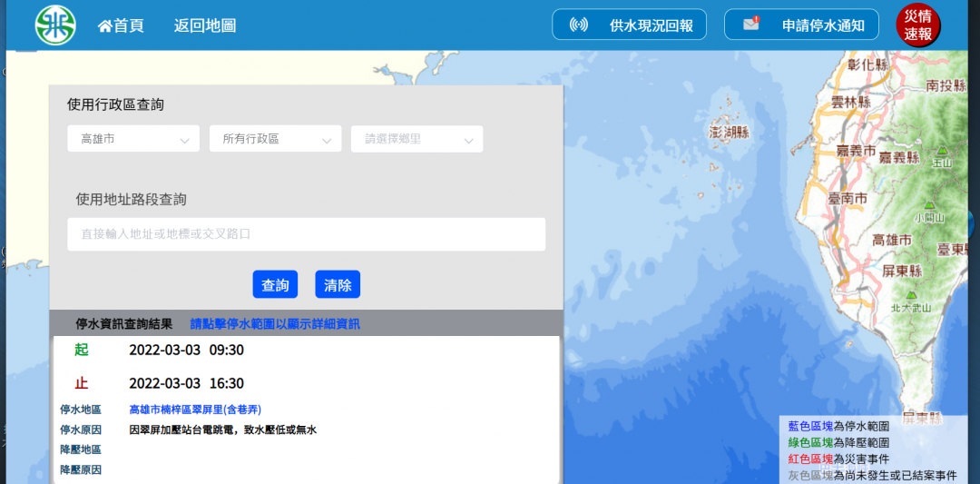The height and width of the screenshot is (484, 980).
Task: Click the 使用地址路段查詢 section label
Action: click(x=131, y=200)
